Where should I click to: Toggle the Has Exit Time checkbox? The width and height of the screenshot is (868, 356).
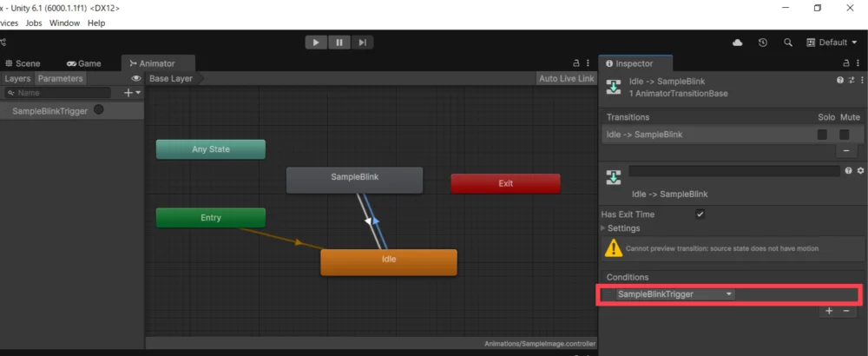[700, 214]
